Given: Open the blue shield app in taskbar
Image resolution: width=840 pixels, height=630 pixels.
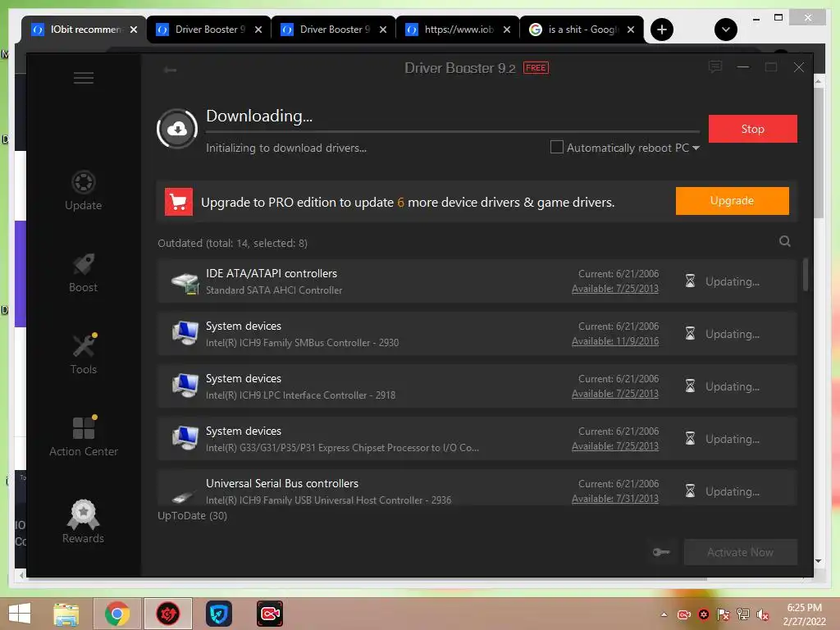Looking at the screenshot, I should [x=219, y=614].
